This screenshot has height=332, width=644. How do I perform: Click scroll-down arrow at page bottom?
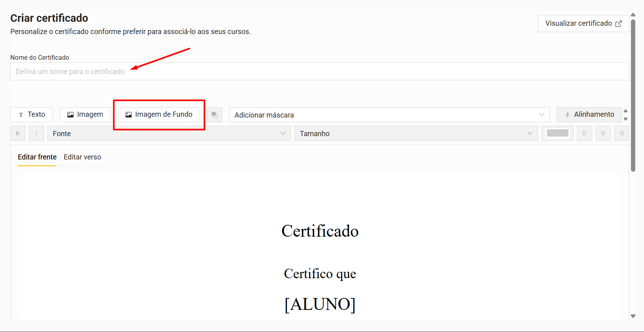[633, 316]
